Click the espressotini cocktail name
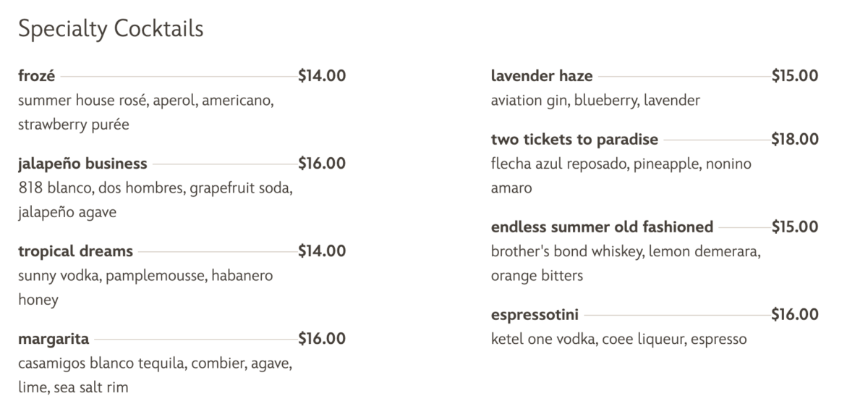 535,314
